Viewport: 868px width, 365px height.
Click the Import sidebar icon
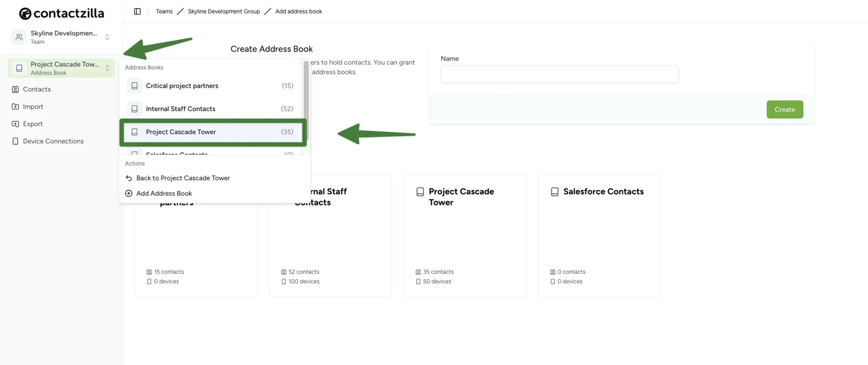coord(15,107)
